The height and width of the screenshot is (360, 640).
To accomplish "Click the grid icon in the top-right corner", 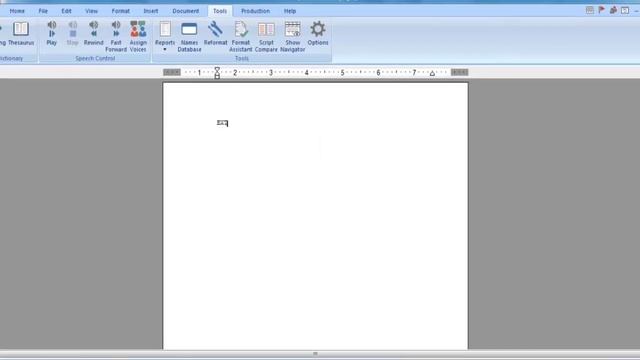I will coord(590,10).
